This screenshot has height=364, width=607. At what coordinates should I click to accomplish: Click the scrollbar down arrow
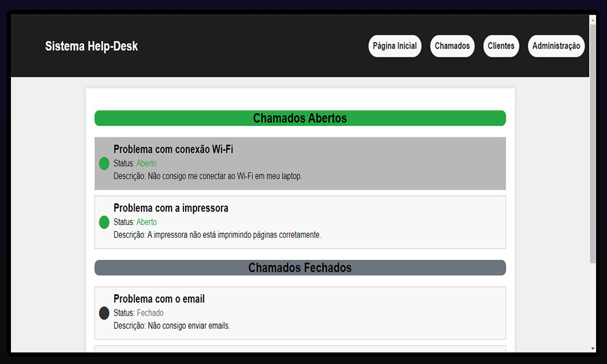(x=592, y=348)
